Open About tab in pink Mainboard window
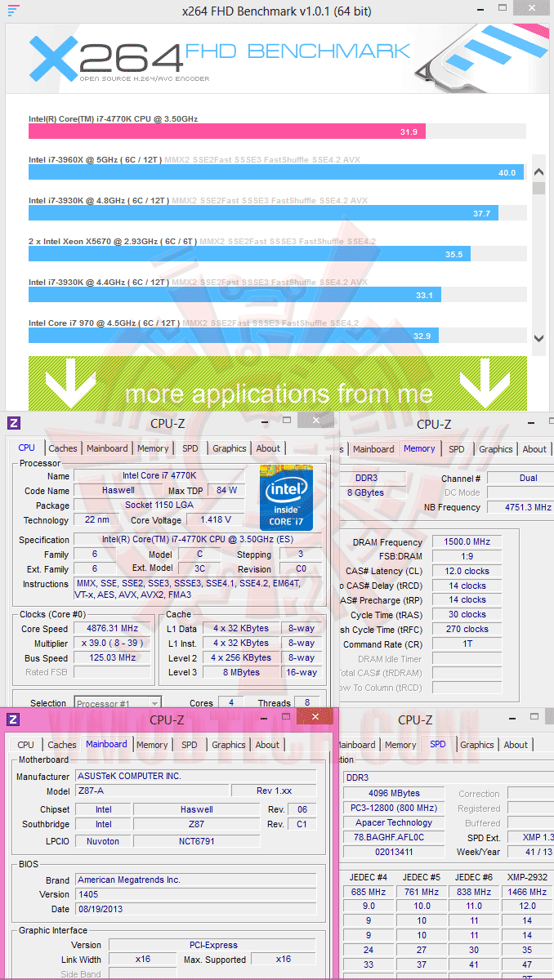 tap(267, 745)
